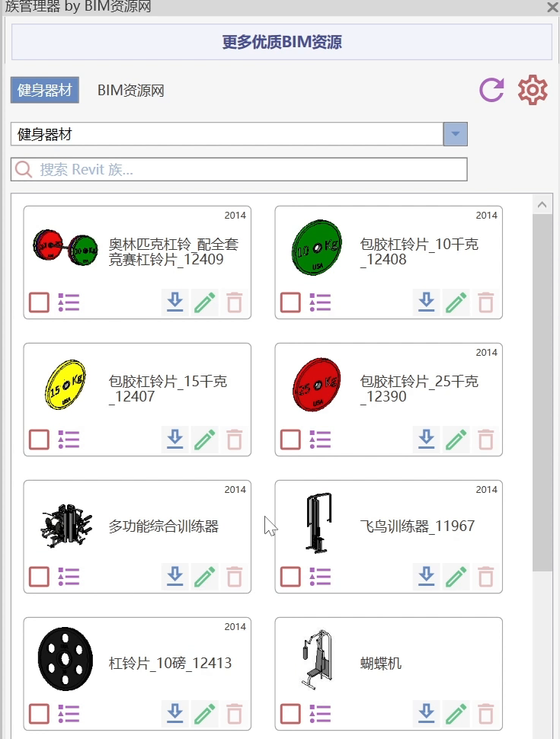Tick checkbox on 包胶杠铃片_15千克_12407 card

39,440
